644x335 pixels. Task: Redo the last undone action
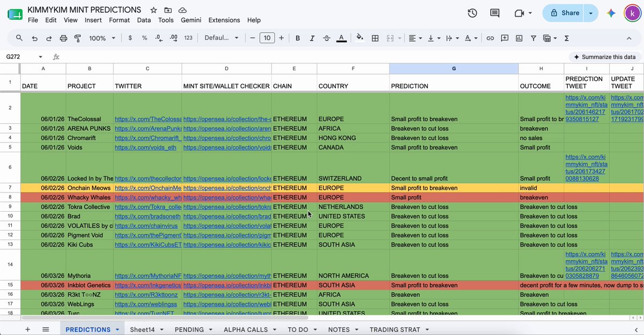point(49,38)
